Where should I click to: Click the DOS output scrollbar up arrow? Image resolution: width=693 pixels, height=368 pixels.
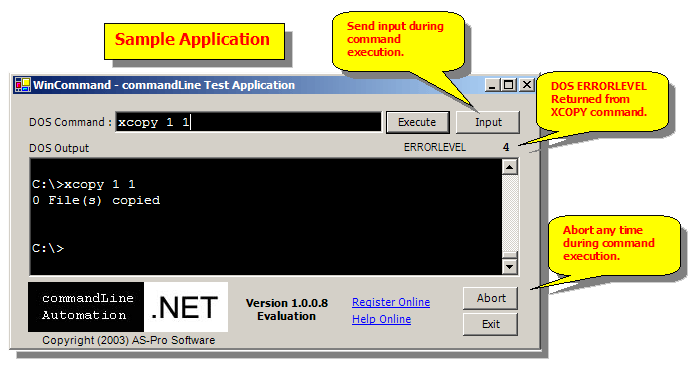[x=510, y=167]
